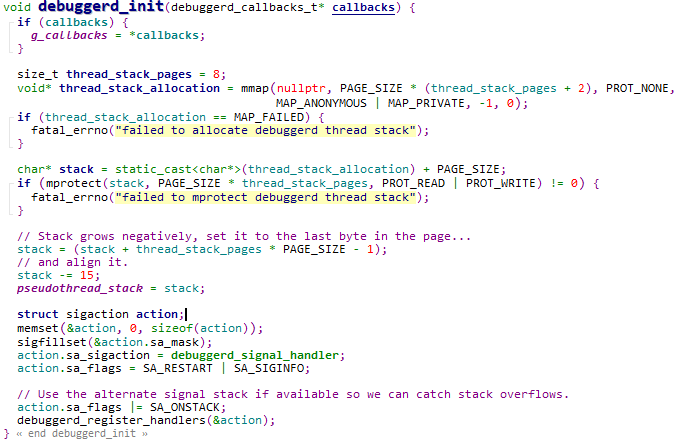Click SA_ONSTACK flag
This screenshot has width=676, height=439.
tap(185, 408)
